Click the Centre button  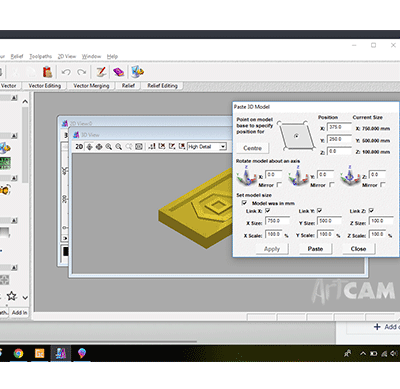(252, 148)
